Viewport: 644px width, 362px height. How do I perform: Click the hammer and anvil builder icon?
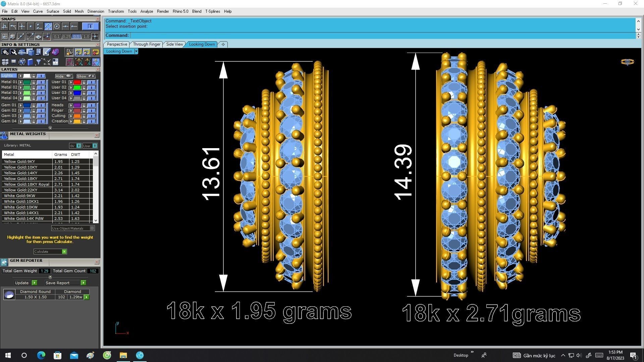point(69,52)
